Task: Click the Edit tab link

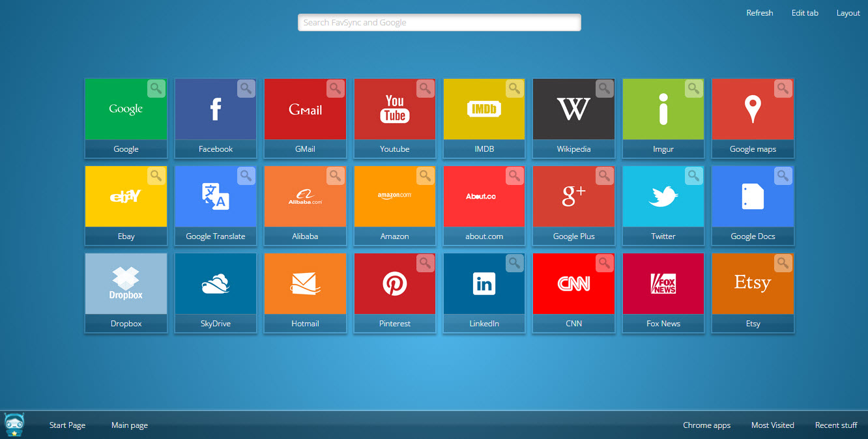Action: [805, 13]
